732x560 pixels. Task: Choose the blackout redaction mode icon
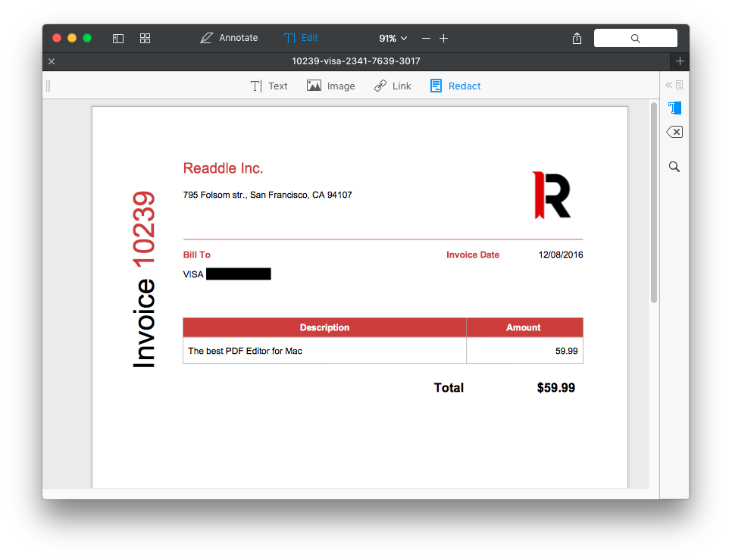[674, 108]
